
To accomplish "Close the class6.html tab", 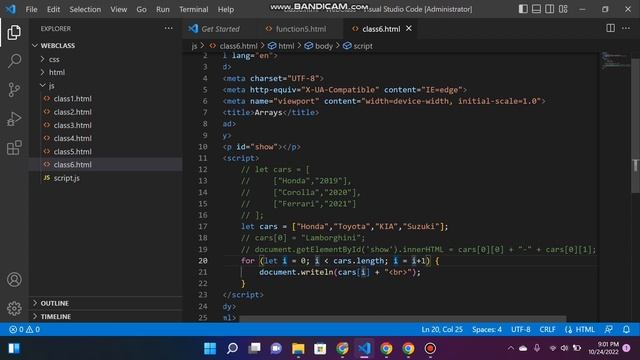I will point(409,28).
